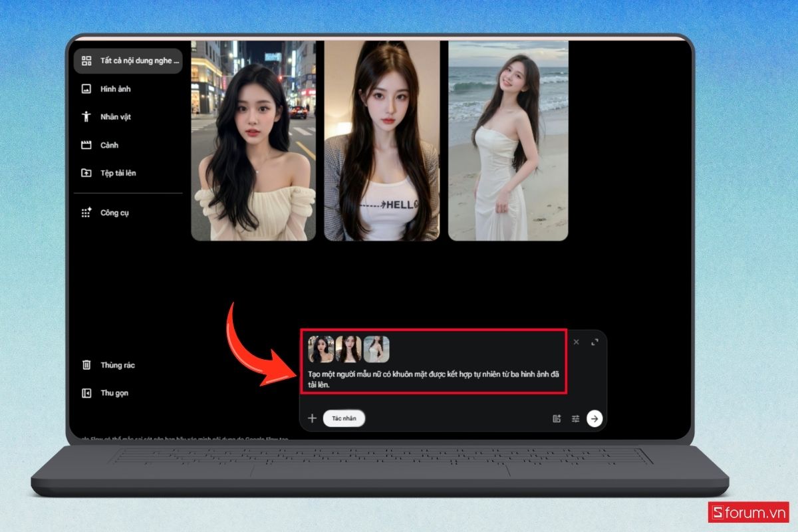Click the Công cụ grid sparkle icon
This screenshot has width=798, height=532.
point(86,213)
